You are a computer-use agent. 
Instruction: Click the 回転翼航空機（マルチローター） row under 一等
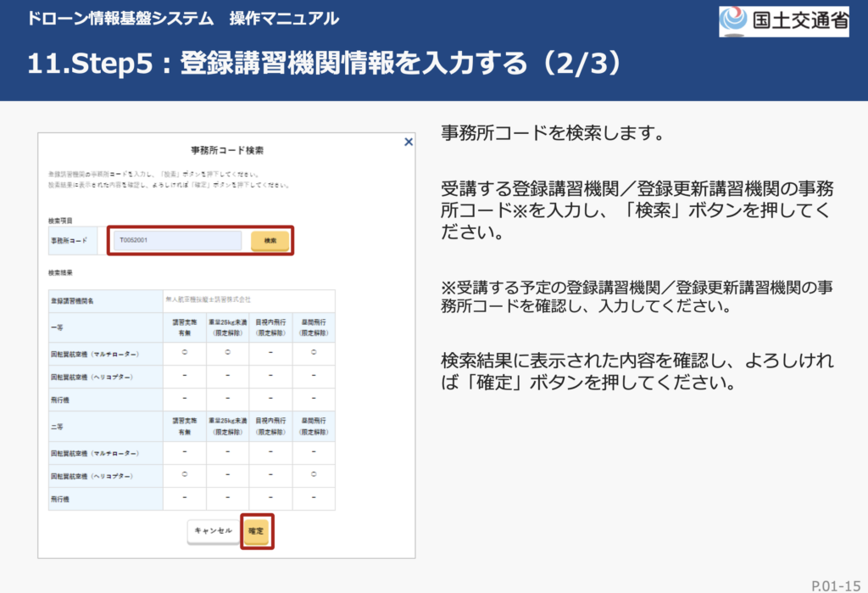pos(95,353)
